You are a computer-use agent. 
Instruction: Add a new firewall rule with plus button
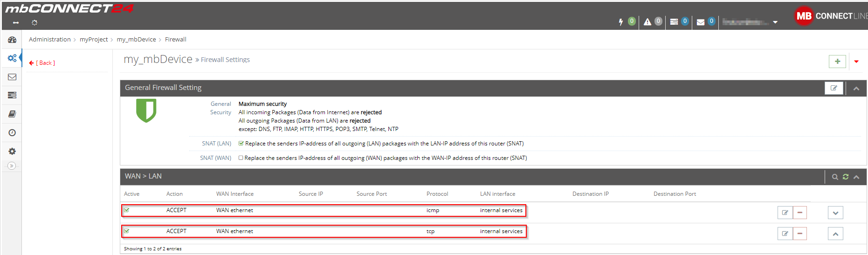pyautogui.click(x=838, y=62)
